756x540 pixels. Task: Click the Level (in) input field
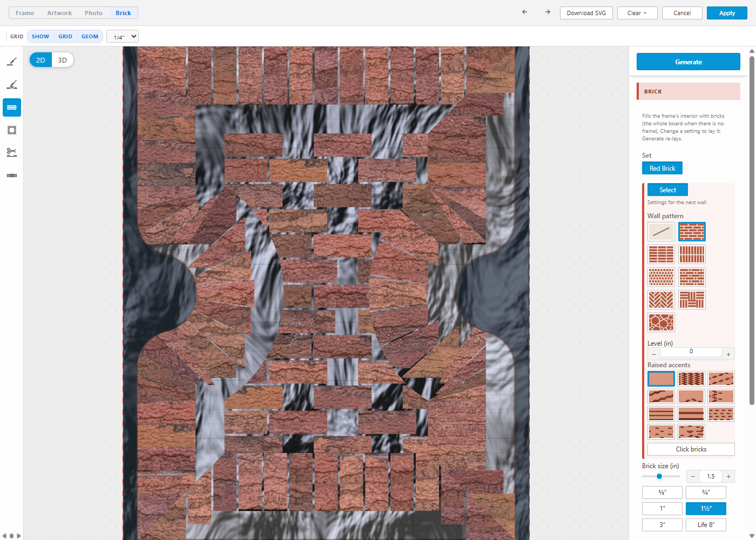(x=691, y=352)
